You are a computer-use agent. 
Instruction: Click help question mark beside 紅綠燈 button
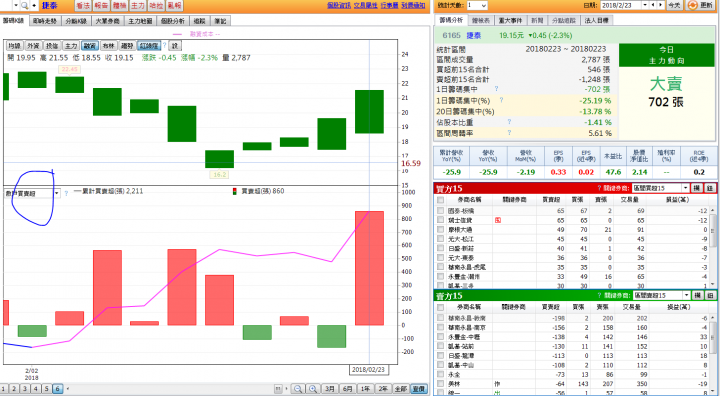[x=164, y=45]
